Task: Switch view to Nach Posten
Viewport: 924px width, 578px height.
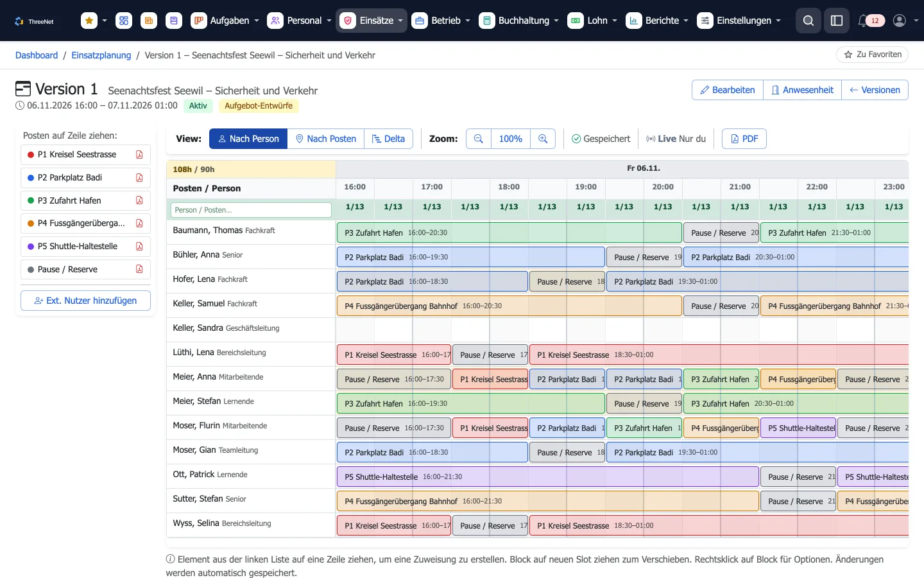Action: click(x=326, y=139)
